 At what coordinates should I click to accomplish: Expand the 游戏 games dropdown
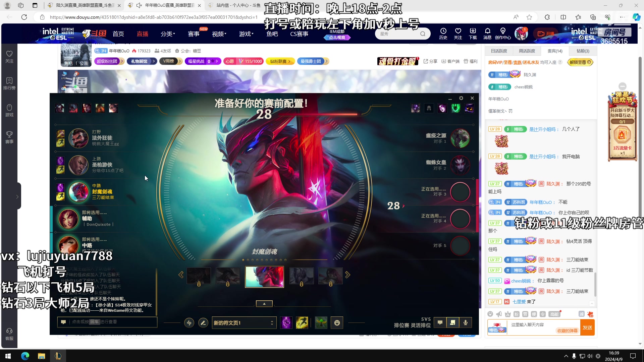pyautogui.click(x=246, y=34)
